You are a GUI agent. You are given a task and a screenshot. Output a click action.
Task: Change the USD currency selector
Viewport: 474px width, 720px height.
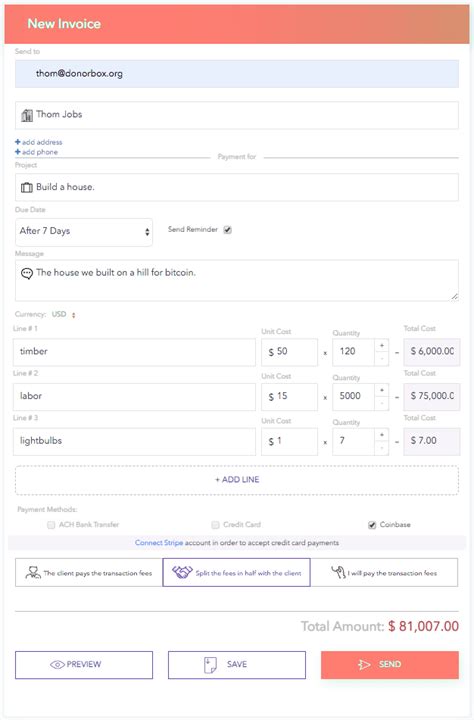pos(64,315)
